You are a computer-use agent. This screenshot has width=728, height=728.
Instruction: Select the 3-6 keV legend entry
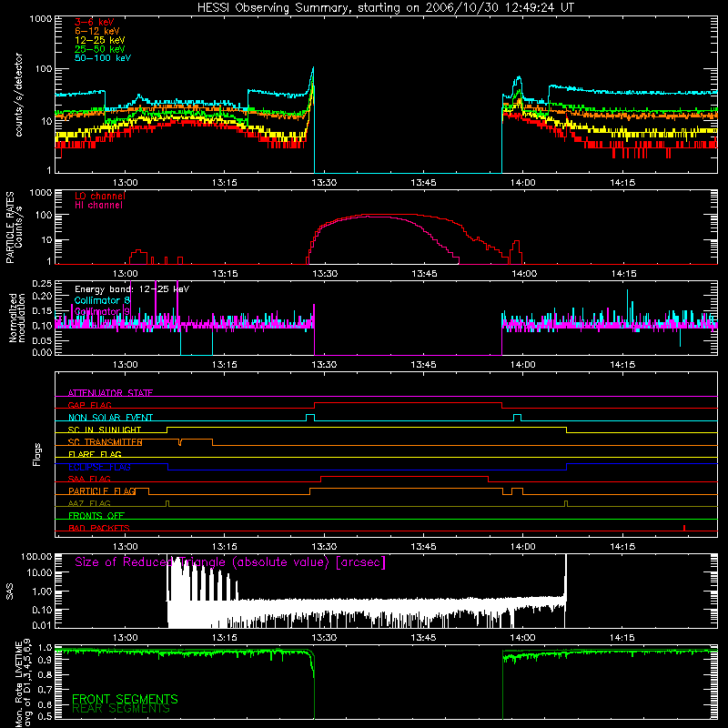tap(95, 22)
